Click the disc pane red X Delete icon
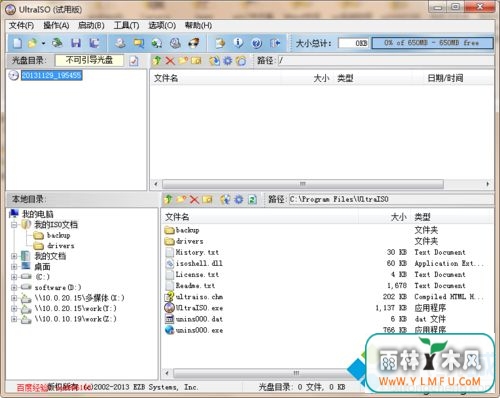The width and height of the screenshot is (500, 398). pyautogui.click(x=170, y=61)
